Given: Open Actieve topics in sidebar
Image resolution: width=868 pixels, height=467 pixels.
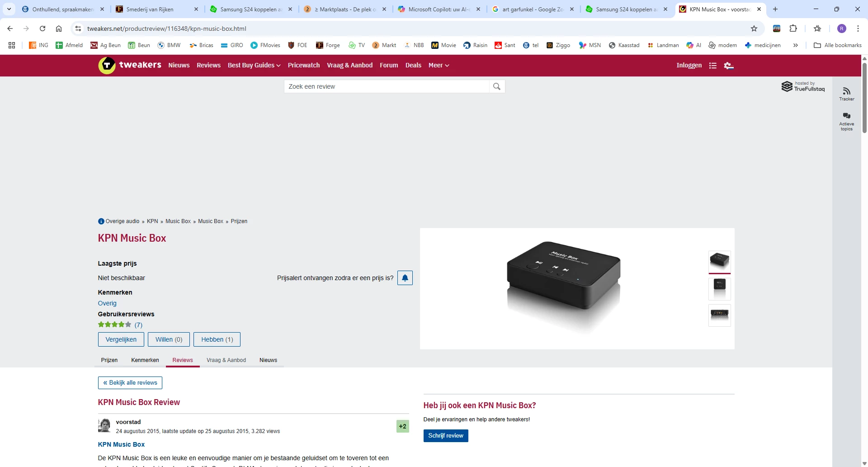Looking at the screenshot, I should (x=847, y=121).
